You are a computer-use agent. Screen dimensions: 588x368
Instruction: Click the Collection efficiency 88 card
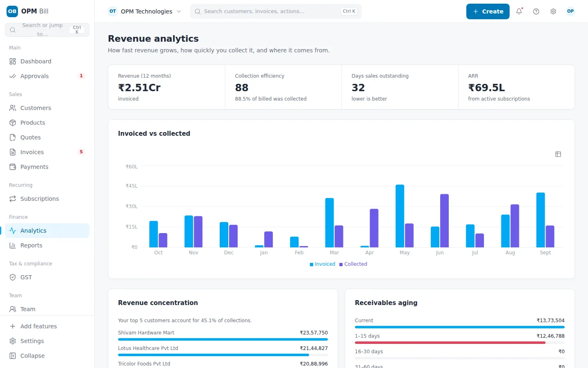click(283, 87)
